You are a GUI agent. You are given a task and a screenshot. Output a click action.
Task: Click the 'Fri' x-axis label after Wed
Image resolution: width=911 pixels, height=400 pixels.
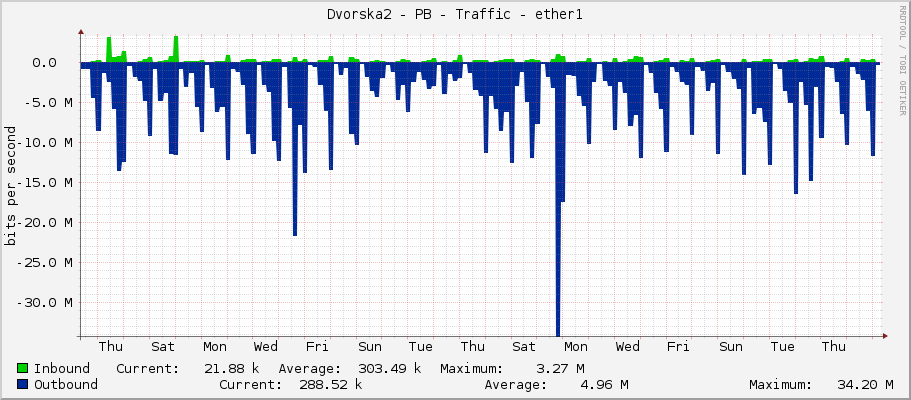(x=317, y=347)
